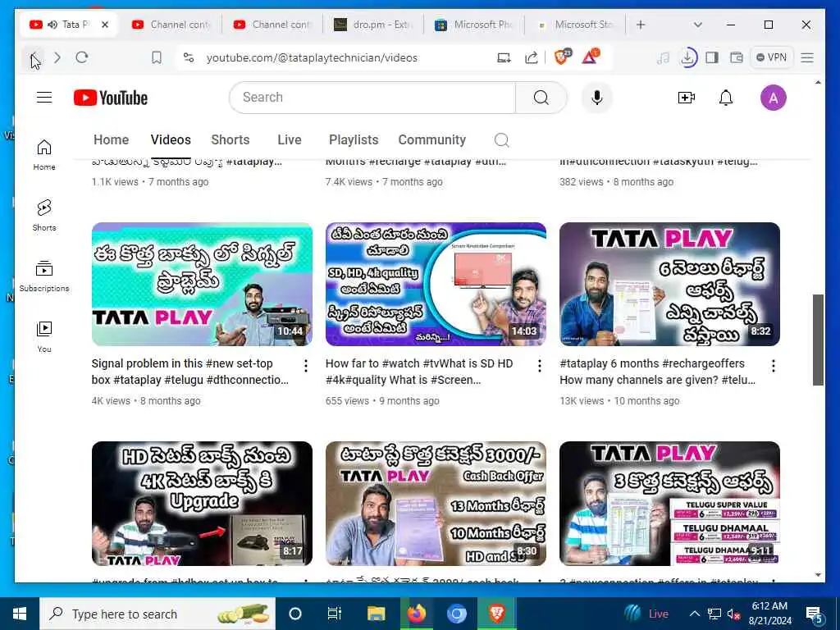
Task: Play the 10:44 signal problem thumbnail
Action: 202,284
